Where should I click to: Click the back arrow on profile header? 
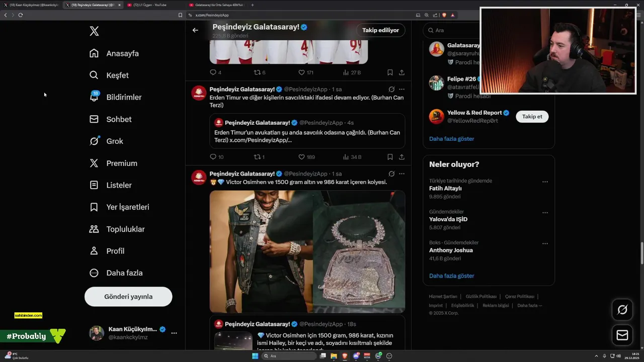(195, 30)
